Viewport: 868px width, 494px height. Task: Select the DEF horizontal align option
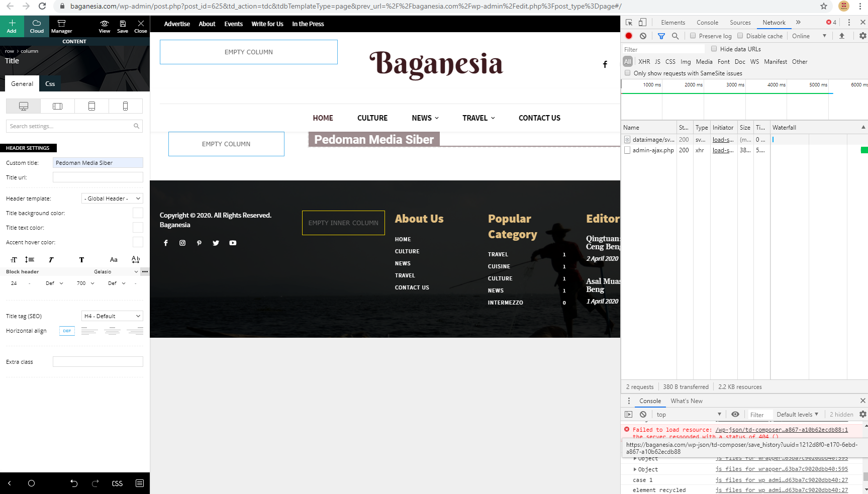[x=67, y=331]
